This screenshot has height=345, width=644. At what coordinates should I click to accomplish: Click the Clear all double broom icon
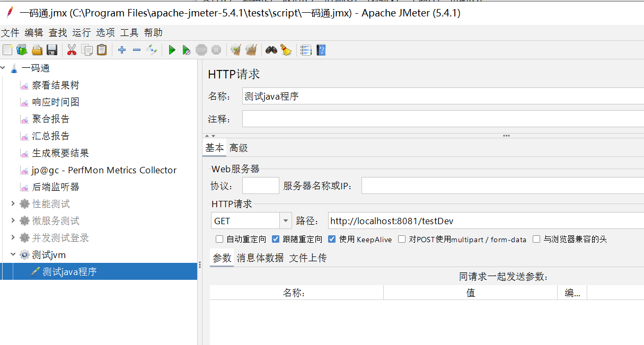[251, 50]
